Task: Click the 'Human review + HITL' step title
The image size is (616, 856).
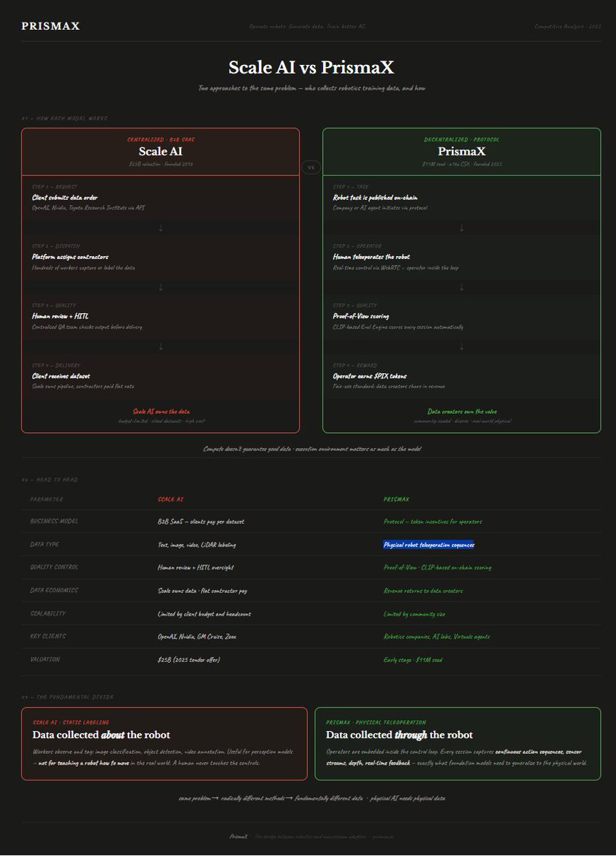Action: click(x=61, y=316)
